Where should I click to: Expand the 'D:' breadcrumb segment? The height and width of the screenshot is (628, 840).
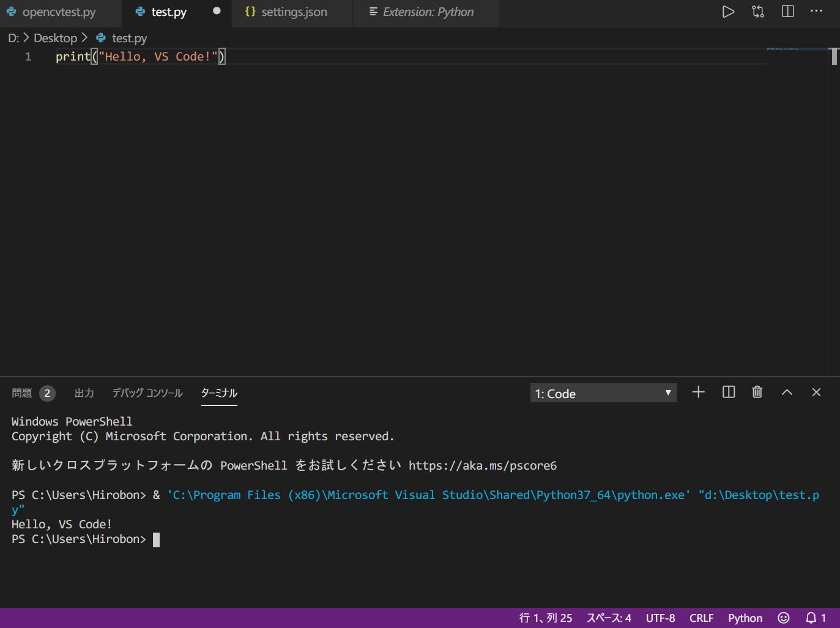(x=13, y=38)
